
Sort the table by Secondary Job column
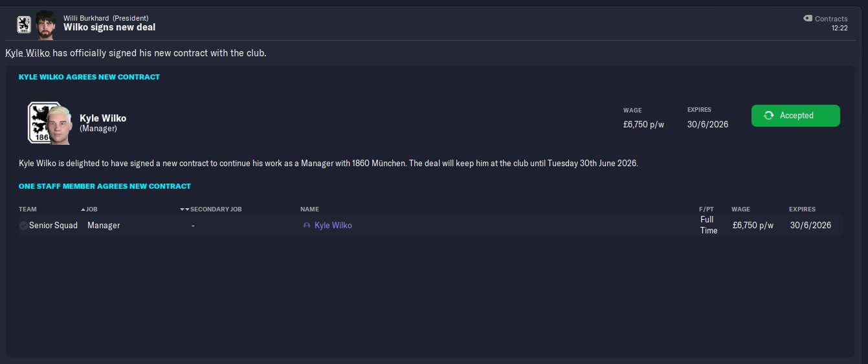[216, 209]
